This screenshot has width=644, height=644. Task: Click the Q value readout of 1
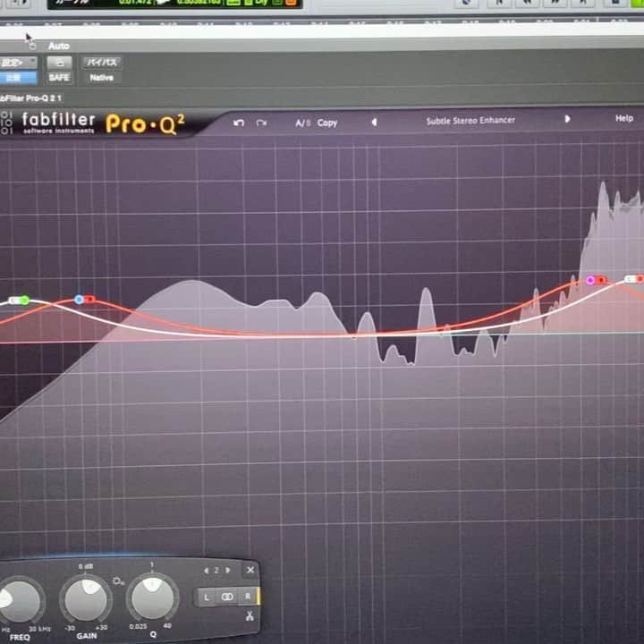(152, 564)
